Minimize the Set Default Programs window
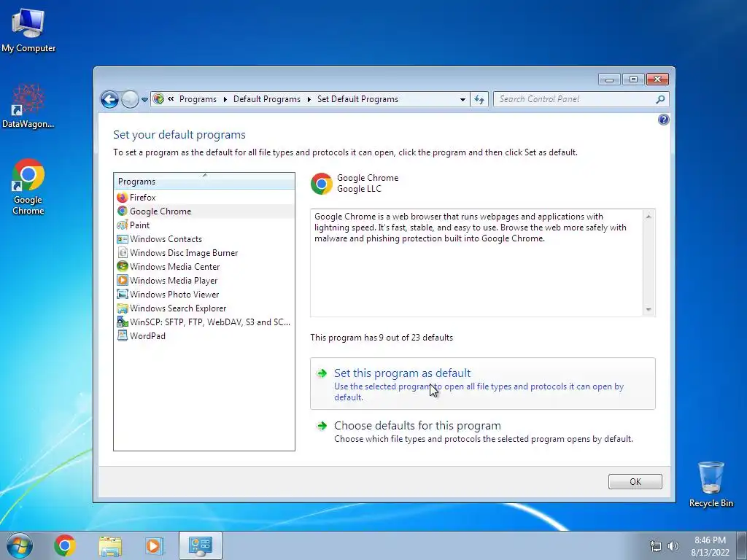Image resolution: width=747 pixels, height=560 pixels. pyautogui.click(x=609, y=79)
